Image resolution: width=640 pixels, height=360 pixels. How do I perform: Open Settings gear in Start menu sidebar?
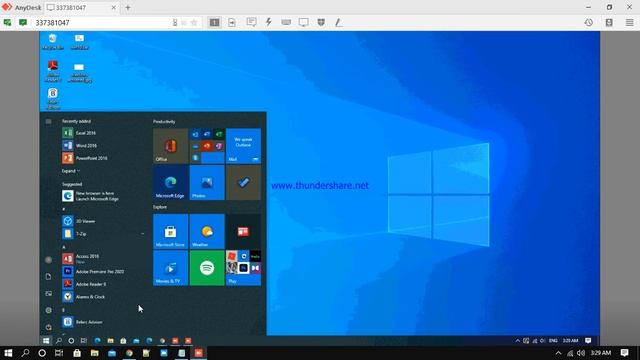coord(48,310)
